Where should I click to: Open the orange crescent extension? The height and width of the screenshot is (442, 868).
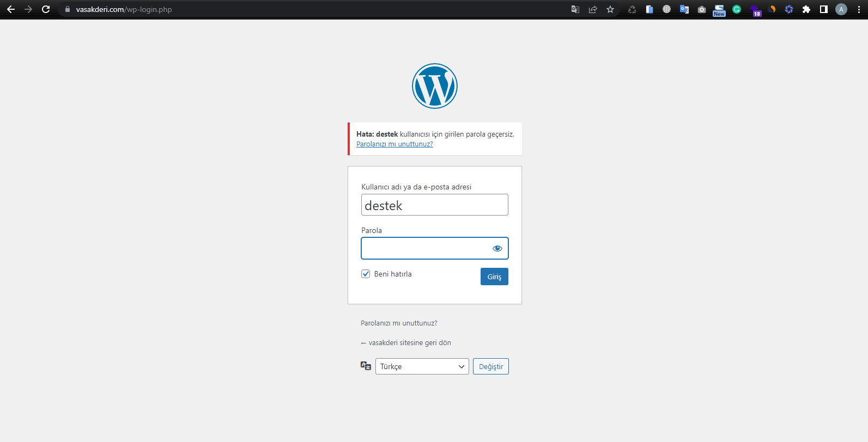pos(772,9)
